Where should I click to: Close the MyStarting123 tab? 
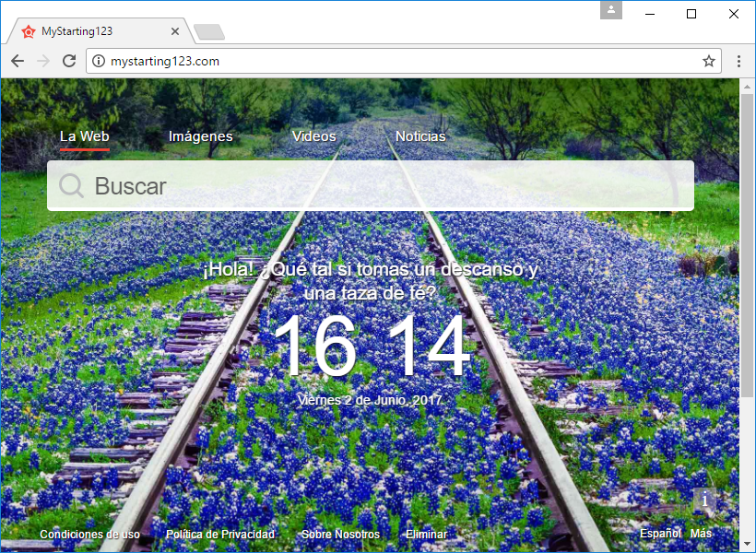[x=175, y=31]
